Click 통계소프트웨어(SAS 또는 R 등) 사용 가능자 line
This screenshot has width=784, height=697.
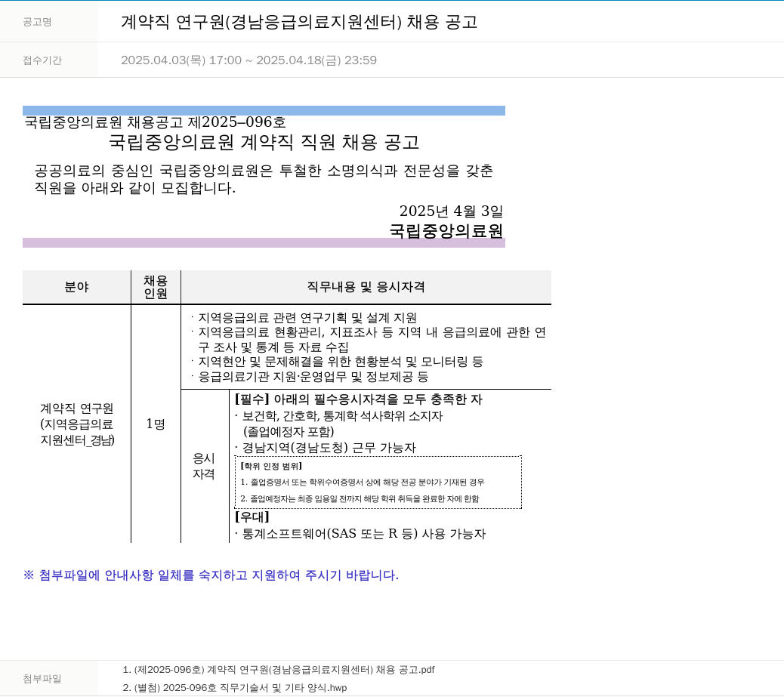(x=360, y=534)
